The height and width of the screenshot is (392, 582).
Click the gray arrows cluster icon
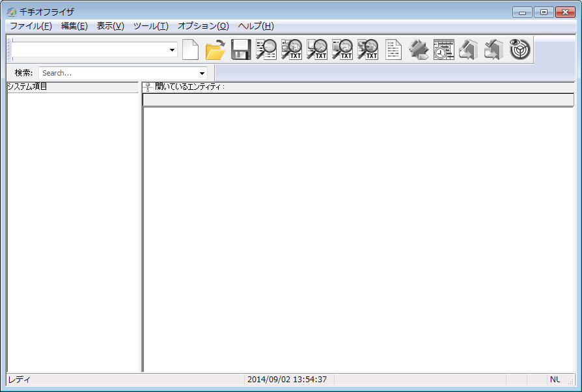419,49
